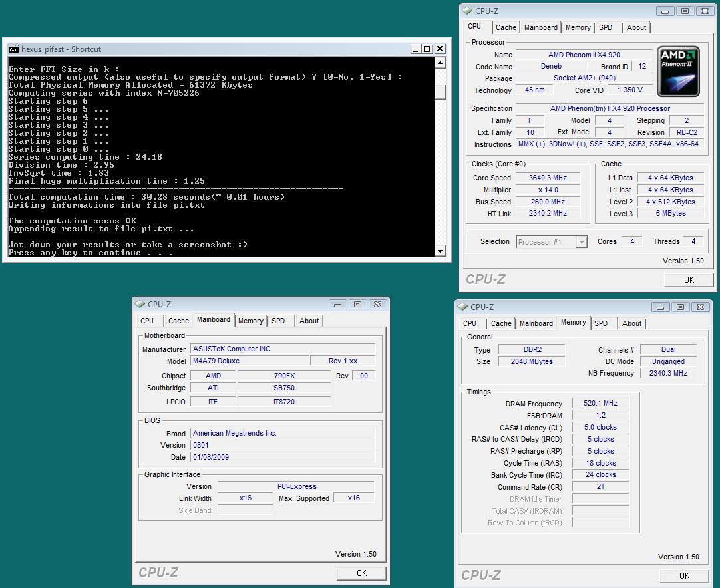Click the Name field AMD Phenom II X4 920

tap(584, 55)
